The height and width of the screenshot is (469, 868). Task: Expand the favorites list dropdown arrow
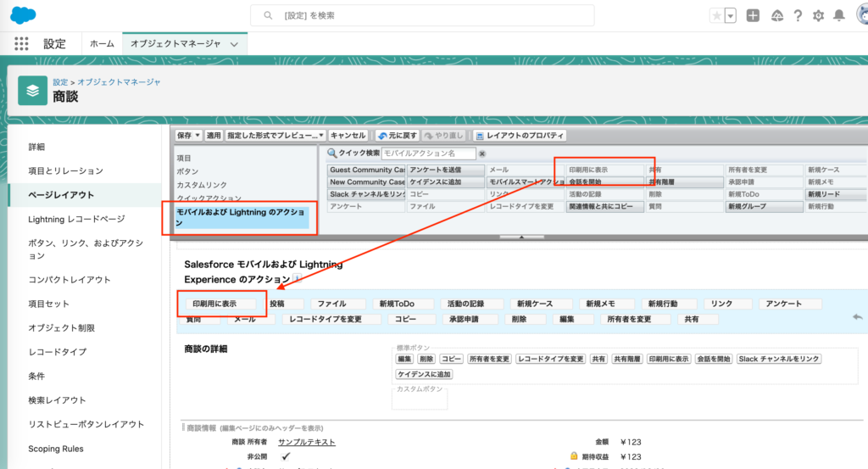730,16
